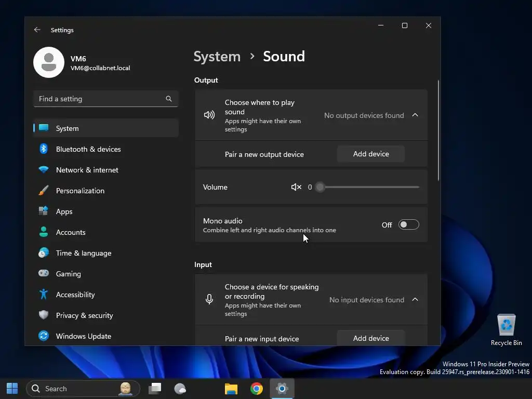Click the Accounts person icon
The height and width of the screenshot is (399, 532).
[x=44, y=232]
